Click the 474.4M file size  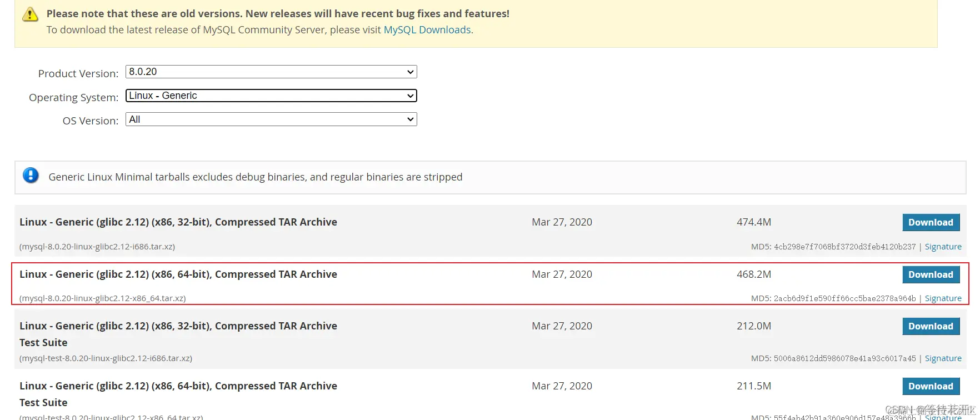[754, 222]
